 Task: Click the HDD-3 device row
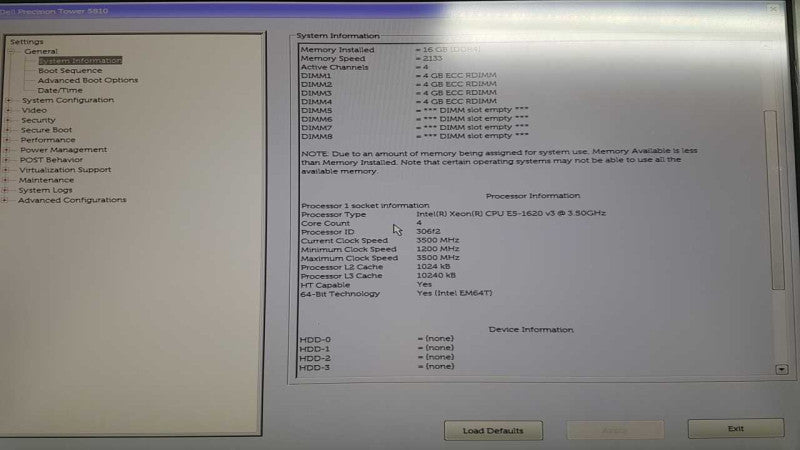pyautogui.click(x=377, y=367)
